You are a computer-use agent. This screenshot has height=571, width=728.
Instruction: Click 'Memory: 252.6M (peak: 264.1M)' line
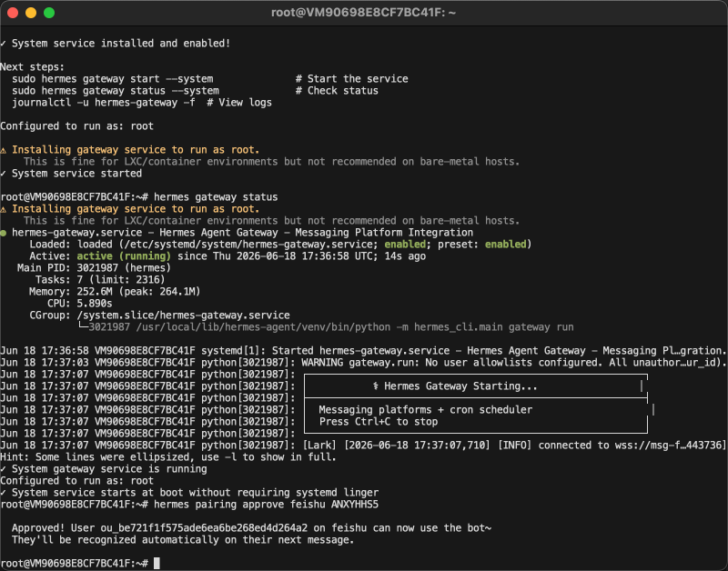115,292
